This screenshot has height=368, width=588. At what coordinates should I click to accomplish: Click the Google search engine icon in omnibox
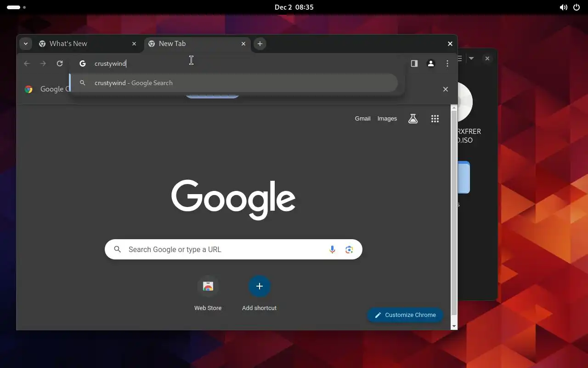click(x=83, y=63)
